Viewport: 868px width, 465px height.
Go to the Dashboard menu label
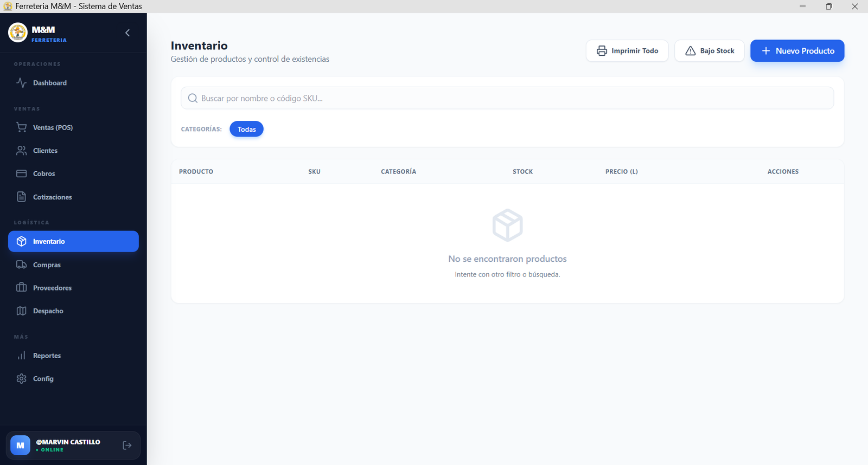[x=50, y=83]
